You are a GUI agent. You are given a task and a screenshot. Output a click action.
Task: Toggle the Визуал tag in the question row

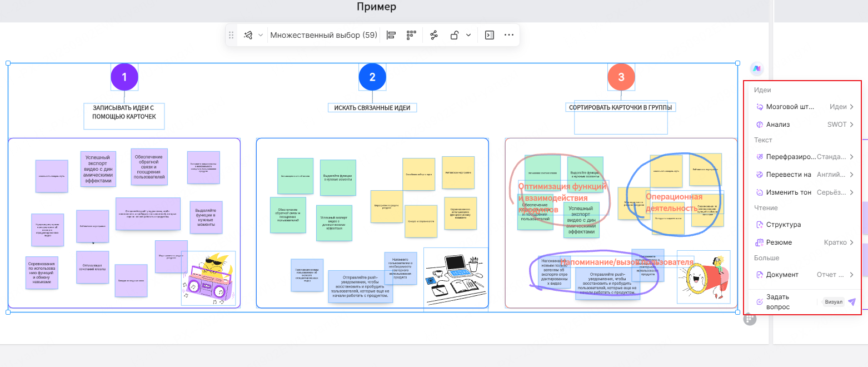834,302
